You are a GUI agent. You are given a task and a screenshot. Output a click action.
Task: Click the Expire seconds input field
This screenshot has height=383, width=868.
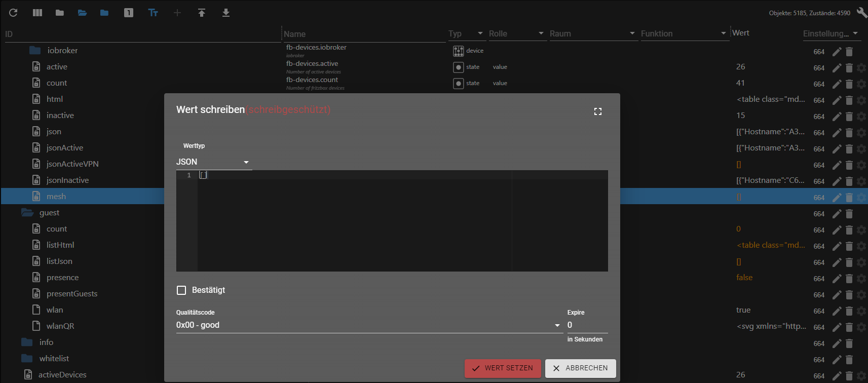pyautogui.click(x=587, y=325)
